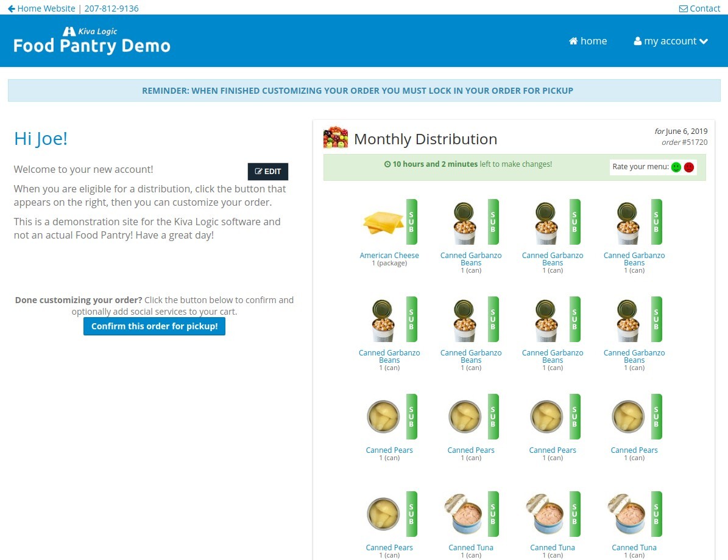
Task: Click the EDIT button beside the welcome message
Action: [x=268, y=171]
